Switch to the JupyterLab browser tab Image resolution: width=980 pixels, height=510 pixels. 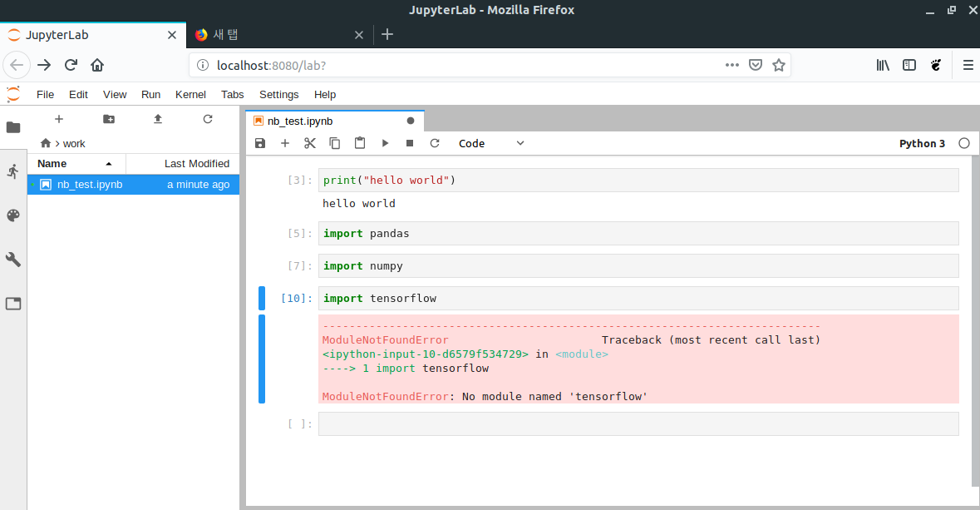(x=92, y=35)
